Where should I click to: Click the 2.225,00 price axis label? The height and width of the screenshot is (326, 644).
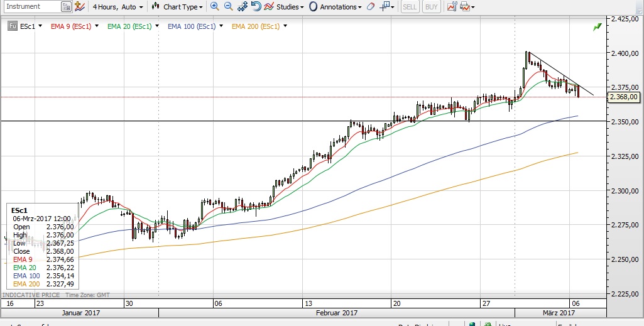pyautogui.click(x=625, y=294)
